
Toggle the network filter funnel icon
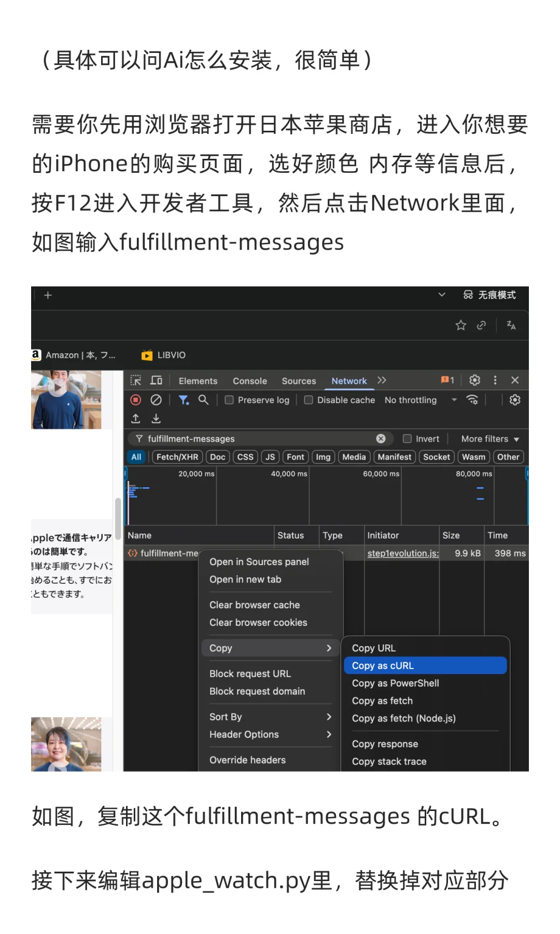[184, 400]
